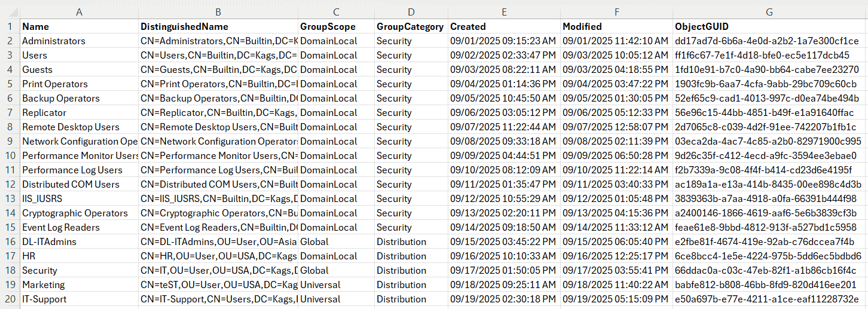The width and height of the screenshot is (868, 309).
Task: Click CN=IT,OU=User distinguished name cell
Action: click(x=218, y=270)
